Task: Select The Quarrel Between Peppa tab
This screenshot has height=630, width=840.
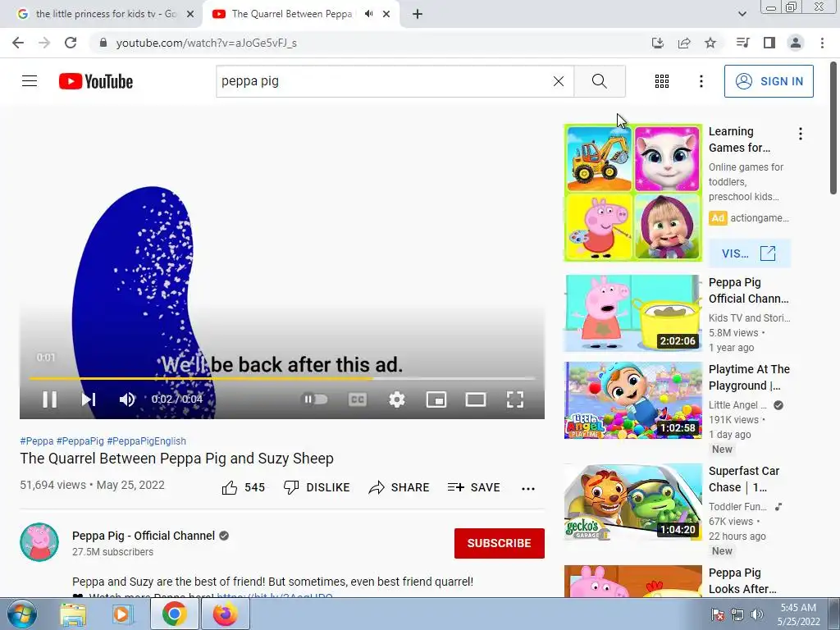Action: pyautogui.click(x=292, y=14)
